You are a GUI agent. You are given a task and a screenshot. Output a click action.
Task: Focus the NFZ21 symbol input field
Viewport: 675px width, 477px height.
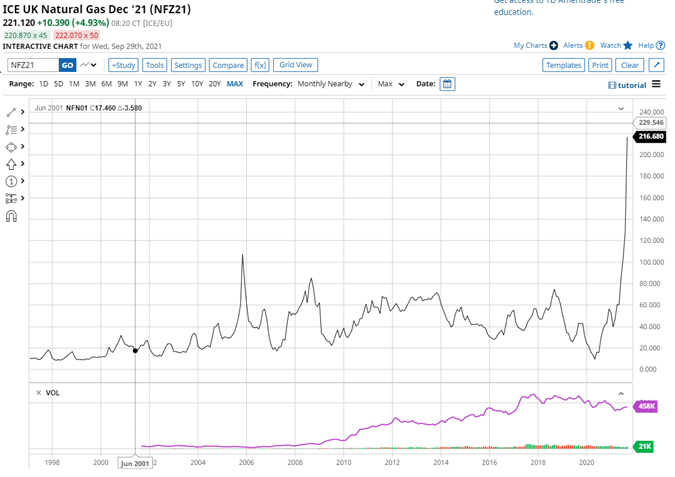[x=33, y=65]
